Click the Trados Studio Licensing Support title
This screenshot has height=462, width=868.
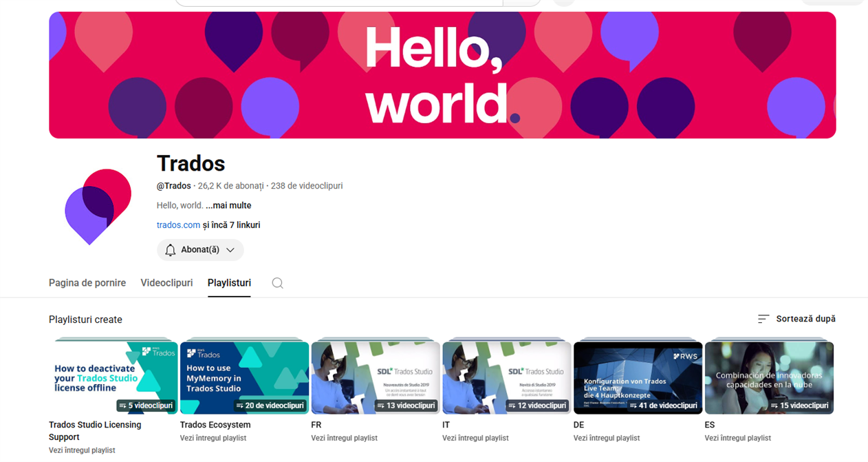pyautogui.click(x=95, y=431)
